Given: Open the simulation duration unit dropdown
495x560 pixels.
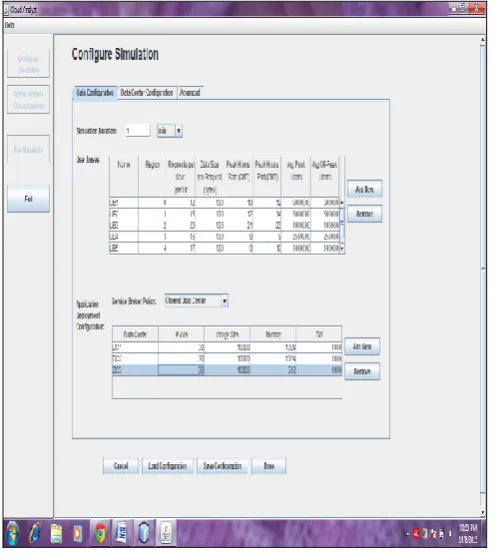Looking at the screenshot, I should click(x=179, y=131).
